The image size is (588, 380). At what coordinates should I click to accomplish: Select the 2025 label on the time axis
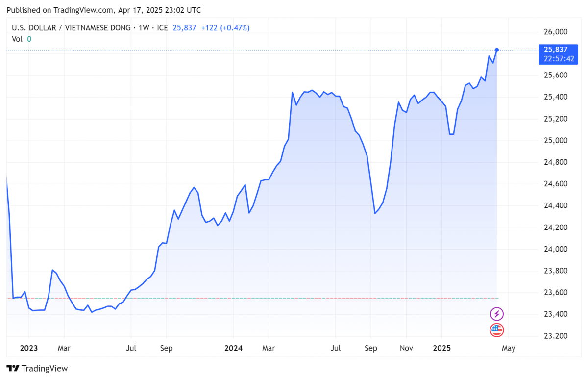[442, 348]
